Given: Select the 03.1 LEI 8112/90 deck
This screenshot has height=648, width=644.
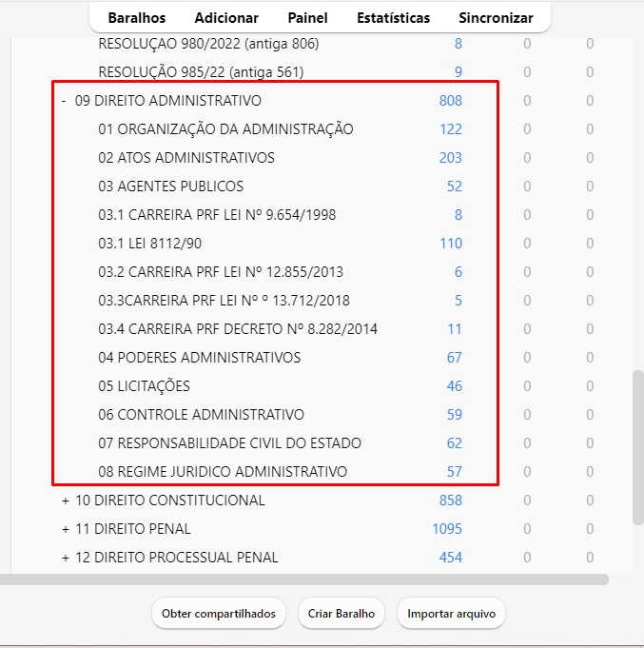Looking at the screenshot, I should (151, 244).
